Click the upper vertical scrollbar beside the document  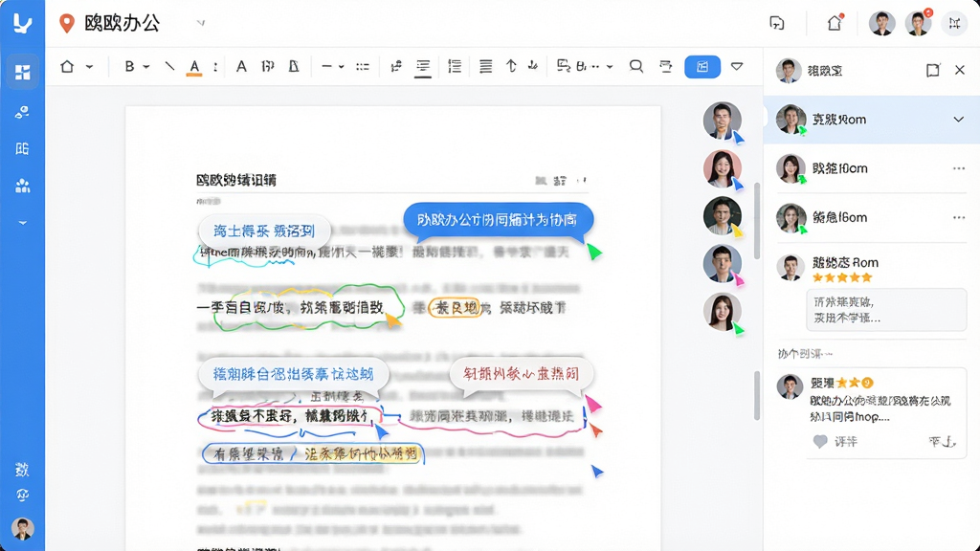pyautogui.click(x=757, y=221)
